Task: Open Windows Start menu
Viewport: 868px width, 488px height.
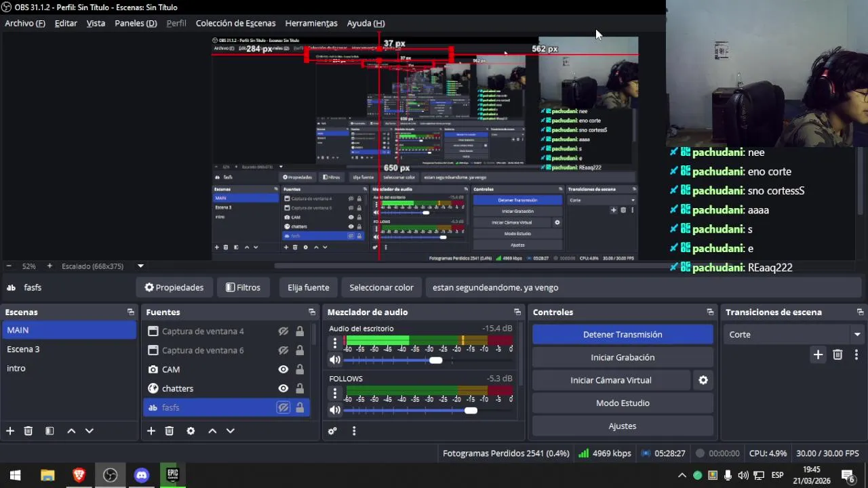Action: click(16, 475)
